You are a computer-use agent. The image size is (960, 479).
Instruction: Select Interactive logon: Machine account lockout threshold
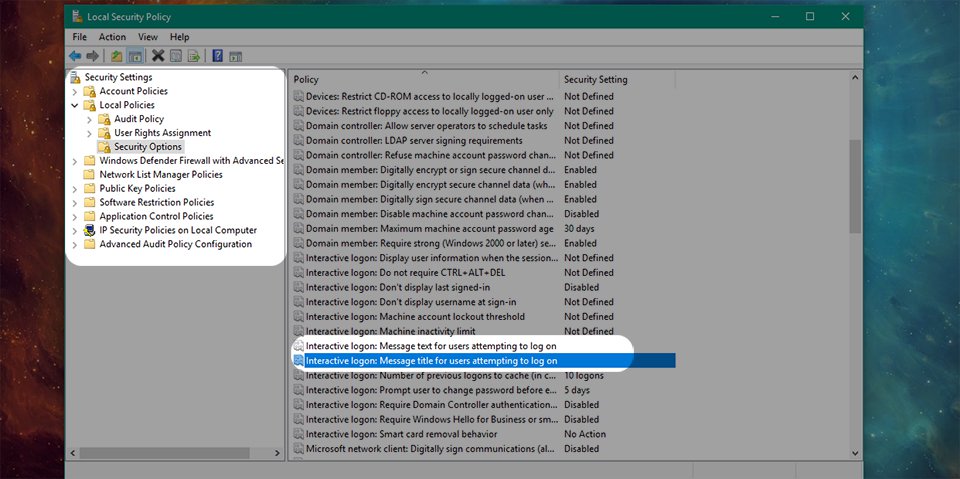(x=415, y=317)
